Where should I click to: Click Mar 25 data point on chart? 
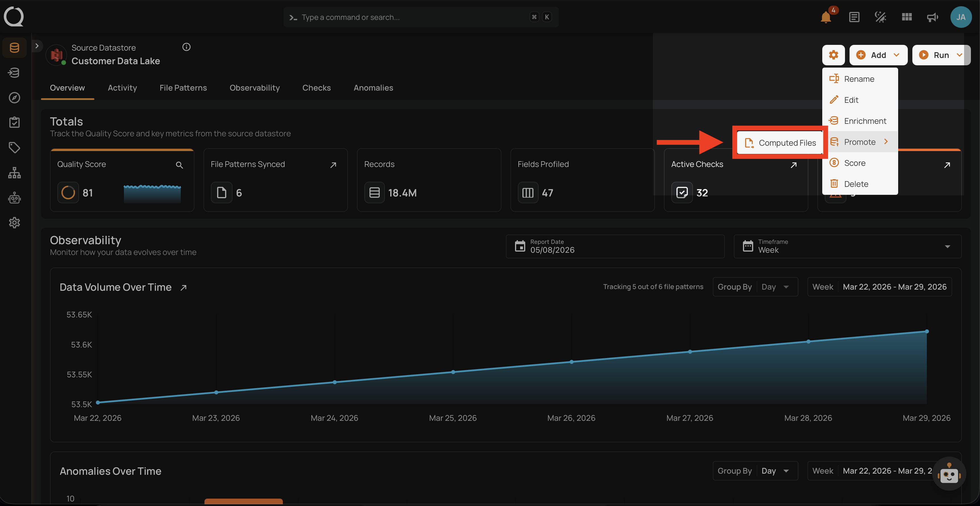(x=453, y=372)
